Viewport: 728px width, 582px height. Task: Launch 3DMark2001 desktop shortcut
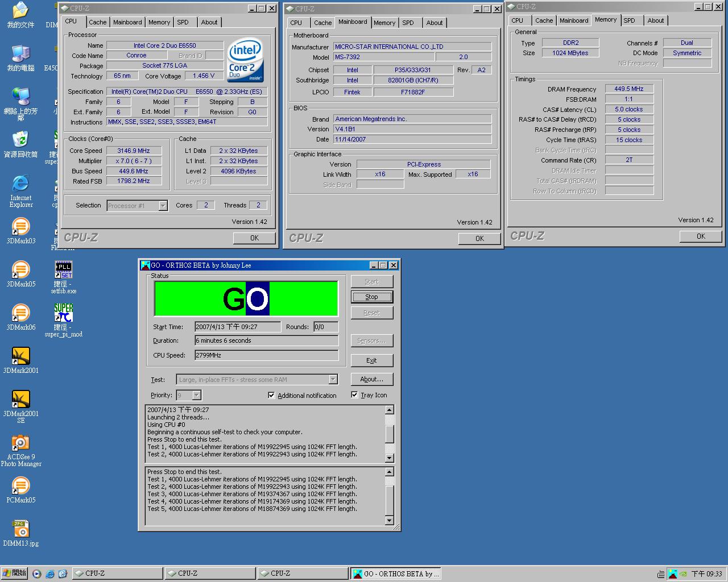[20, 361]
